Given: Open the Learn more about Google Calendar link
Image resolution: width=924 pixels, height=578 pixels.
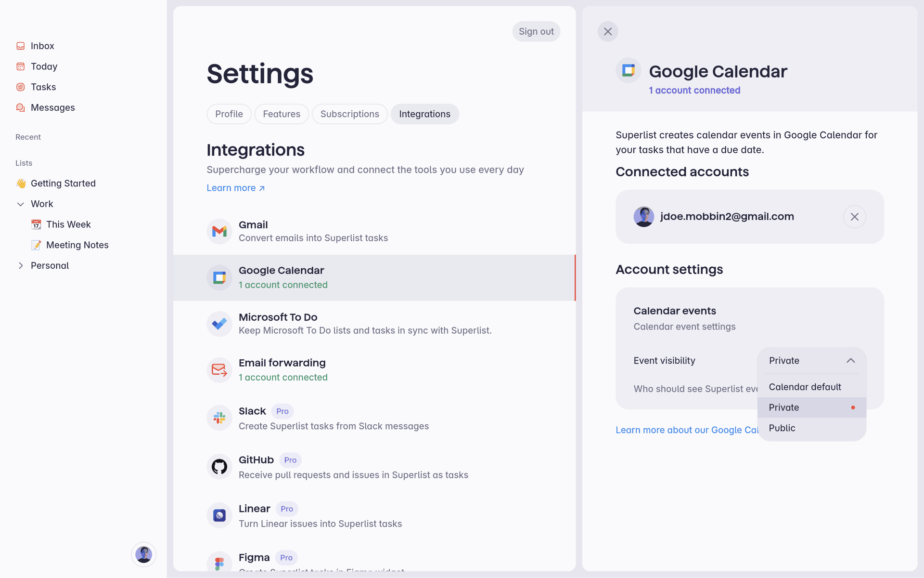Looking at the screenshot, I should point(687,430).
